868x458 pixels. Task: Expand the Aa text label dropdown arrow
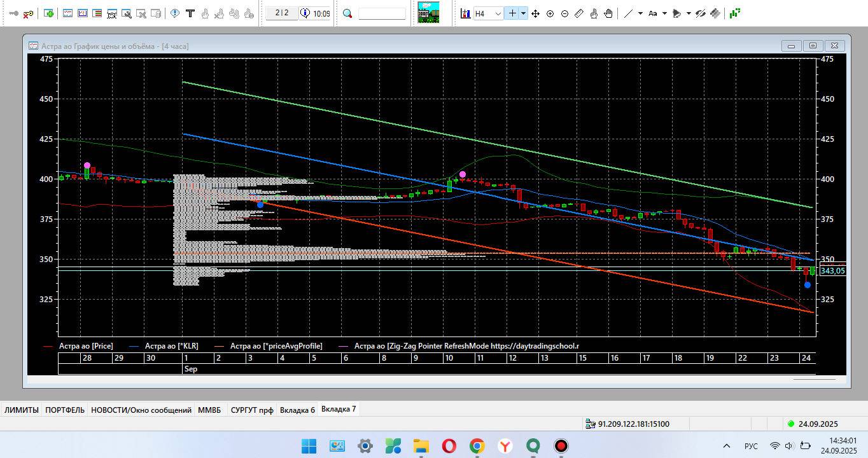click(x=664, y=13)
